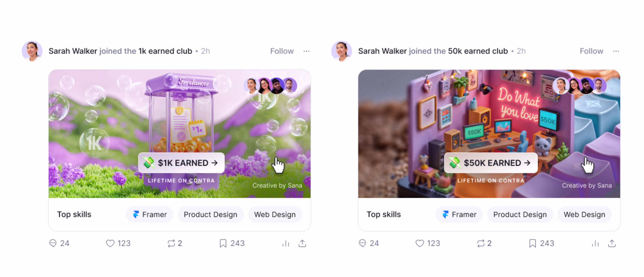Select the Framer skill tag on 1k post
This screenshot has width=644, height=277.
point(150,214)
